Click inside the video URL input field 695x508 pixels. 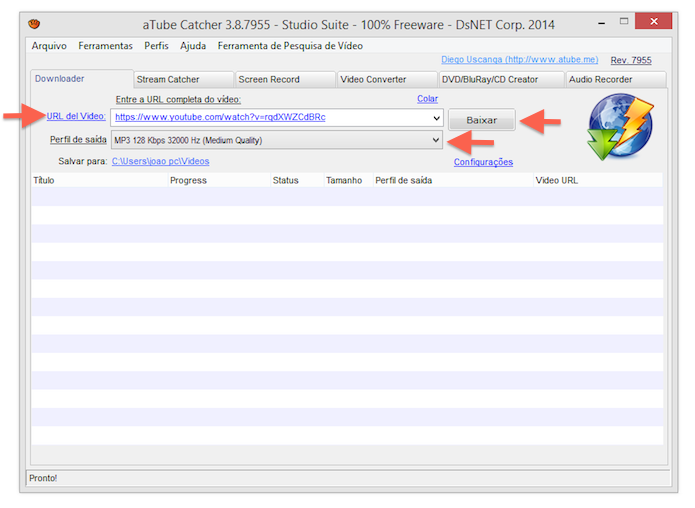point(271,117)
